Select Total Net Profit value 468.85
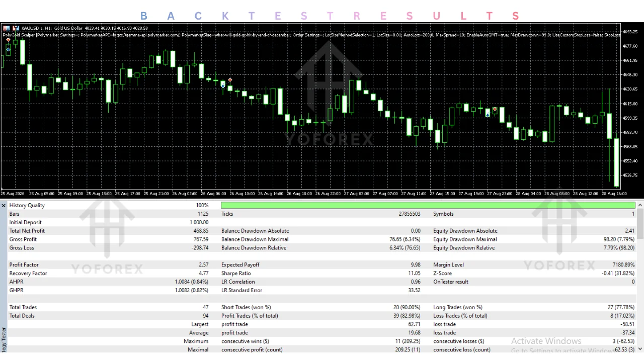 (x=201, y=231)
